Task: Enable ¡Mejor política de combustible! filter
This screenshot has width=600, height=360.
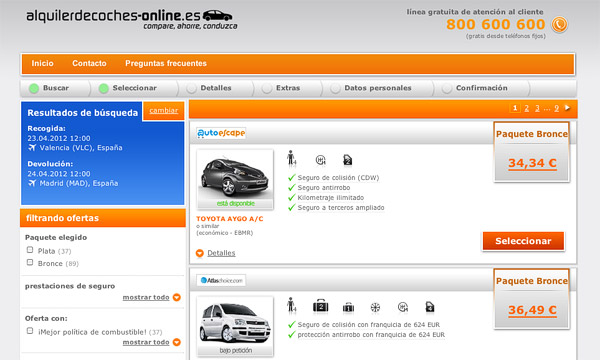Action: [x=30, y=331]
